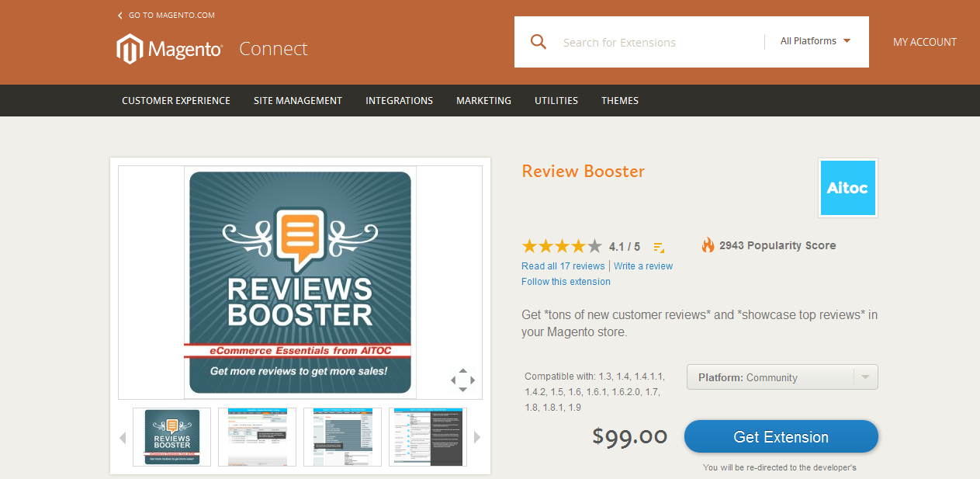The width and height of the screenshot is (980, 479).
Task: Open Themes menu
Action: point(620,101)
